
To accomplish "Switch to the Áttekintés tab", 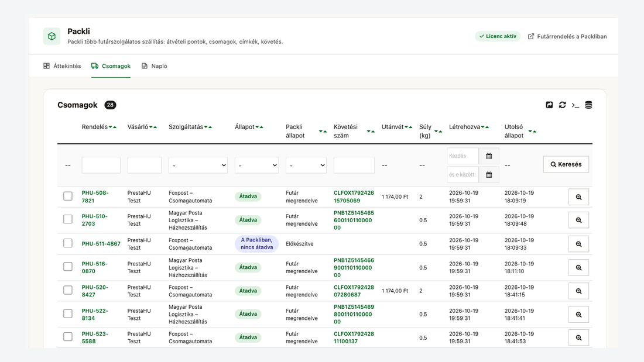I will [63, 66].
